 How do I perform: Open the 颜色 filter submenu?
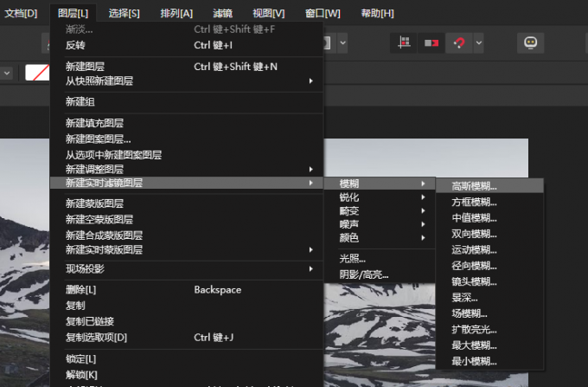click(380, 238)
